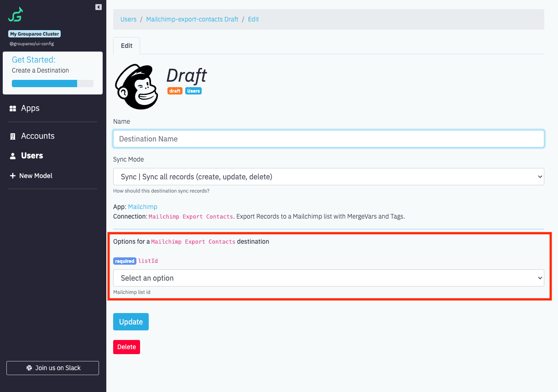Select New Model in the sidebar
Image resolution: width=558 pixels, height=392 pixels.
36,176
